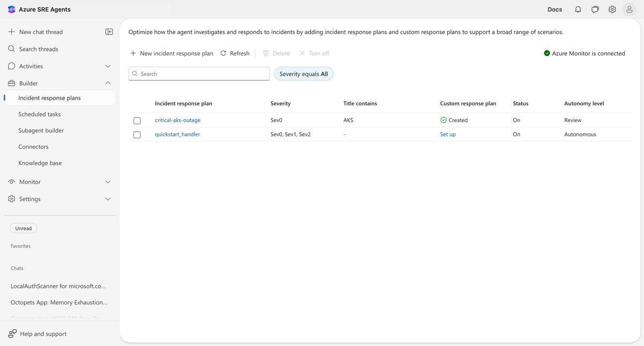Focus the Search plans input field
Screen dimensions: 644x346
(x=199, y=74)
